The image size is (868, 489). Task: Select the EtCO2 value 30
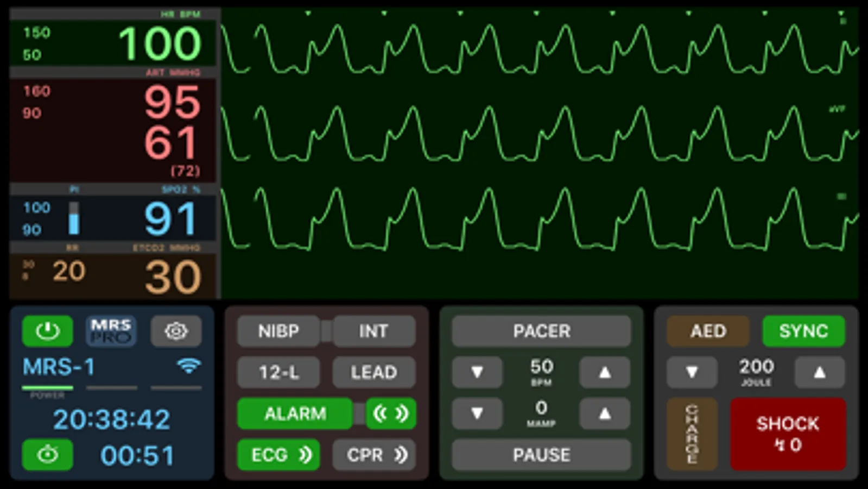173,277
